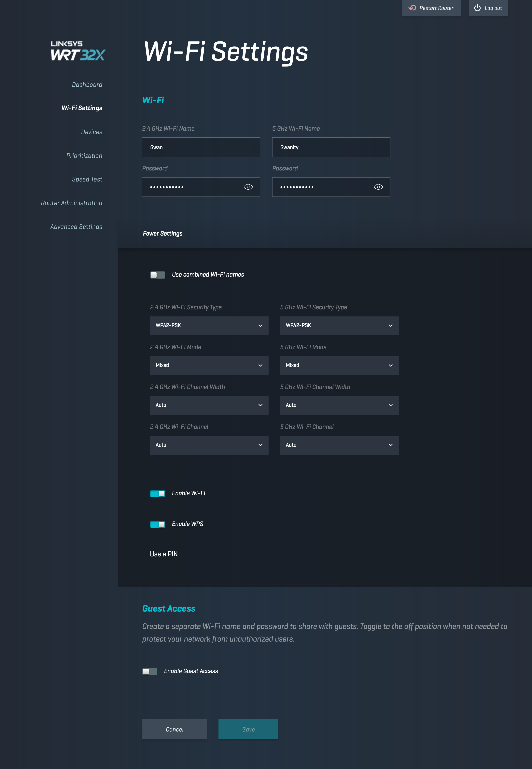Viewport: 532px width, 769px height.
Task: Expand the 5 GHz Wi-Fi Mode dropdown
Action: tap(339, 366)
